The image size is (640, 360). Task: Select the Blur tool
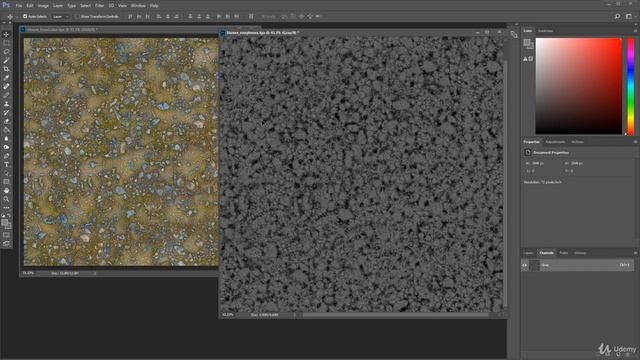(6, 138)
